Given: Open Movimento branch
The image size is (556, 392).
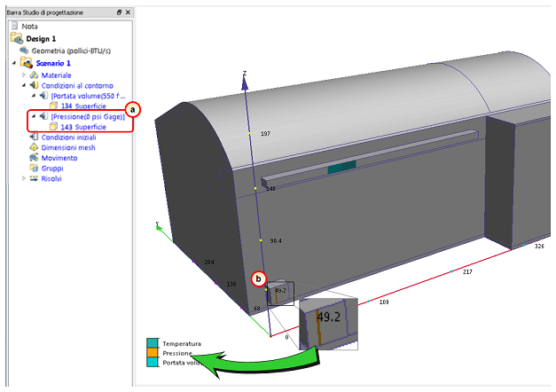Looking at the screenshot, I should click(x=59, y=158).
